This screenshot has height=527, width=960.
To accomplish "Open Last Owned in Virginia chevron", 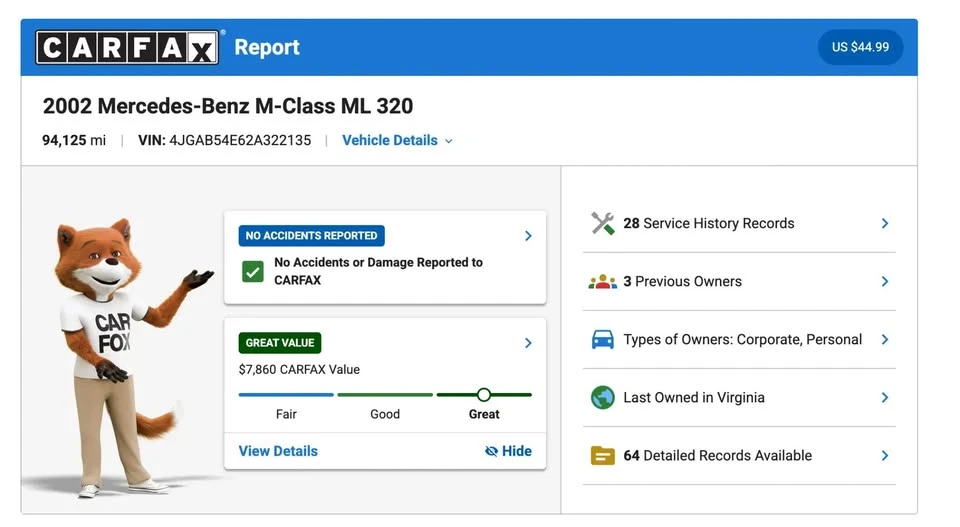I will point(885,397).
